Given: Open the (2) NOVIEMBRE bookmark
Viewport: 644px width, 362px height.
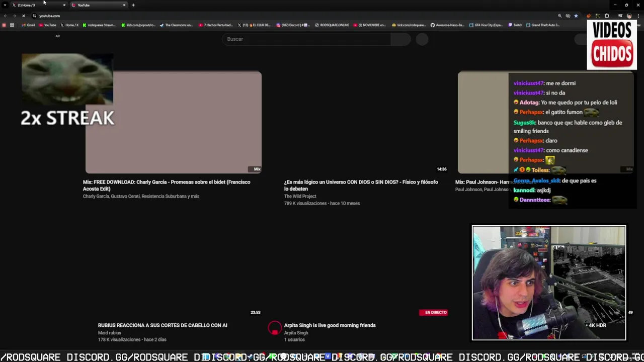Looking at the screenshot, I should (x=370, y=25).
